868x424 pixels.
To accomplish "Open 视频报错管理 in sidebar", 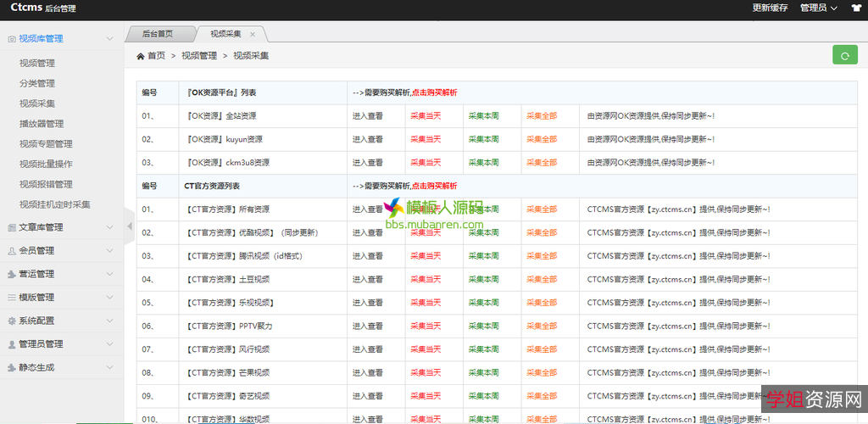I will [x=46, y=184].
